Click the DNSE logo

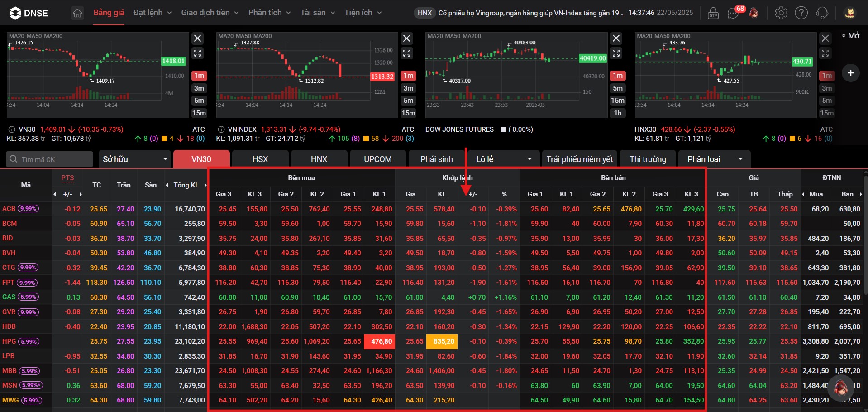coord(29,13)
